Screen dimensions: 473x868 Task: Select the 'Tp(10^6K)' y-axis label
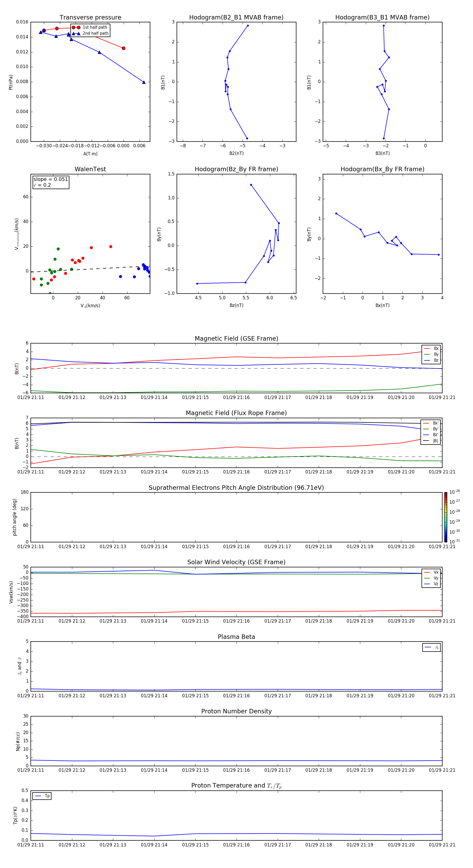click(15, 815)
